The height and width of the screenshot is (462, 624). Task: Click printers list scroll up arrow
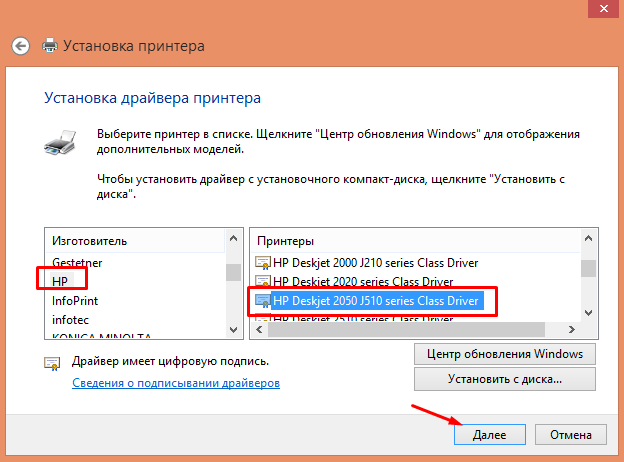(x=588, y=239)
